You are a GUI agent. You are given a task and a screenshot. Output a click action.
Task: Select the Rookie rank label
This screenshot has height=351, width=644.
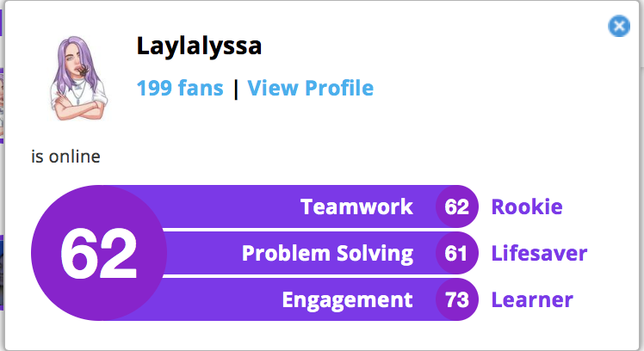tap(527, 206)
